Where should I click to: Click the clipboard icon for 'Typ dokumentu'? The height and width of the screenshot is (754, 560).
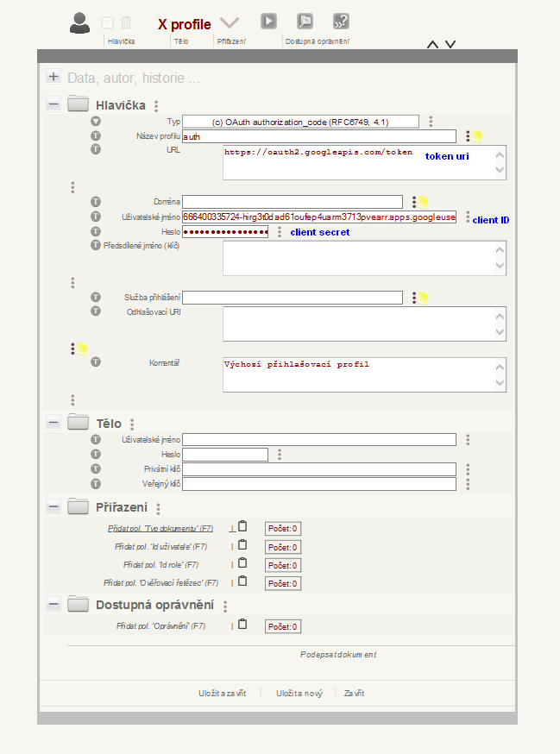click(242, 527)
